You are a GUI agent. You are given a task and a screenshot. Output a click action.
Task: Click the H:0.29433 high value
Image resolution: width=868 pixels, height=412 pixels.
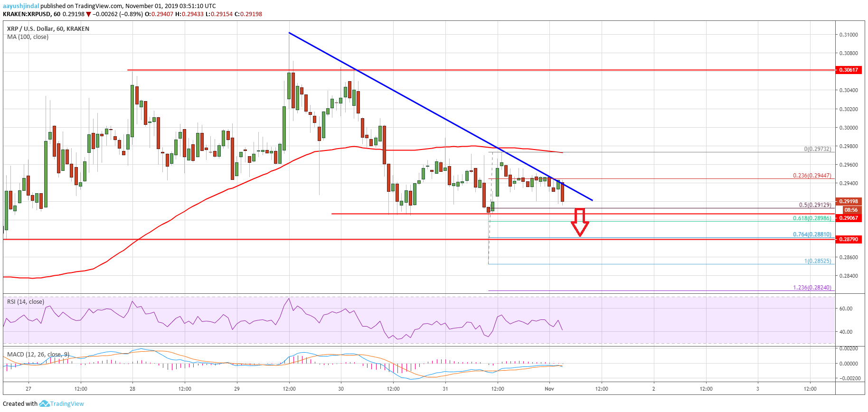point(190,14)
